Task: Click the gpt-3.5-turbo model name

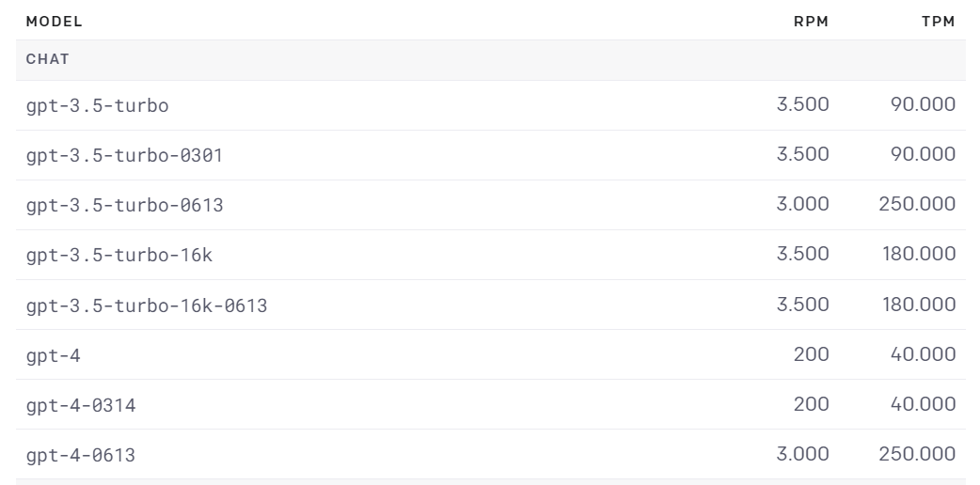Action: [x=97, y=105]
